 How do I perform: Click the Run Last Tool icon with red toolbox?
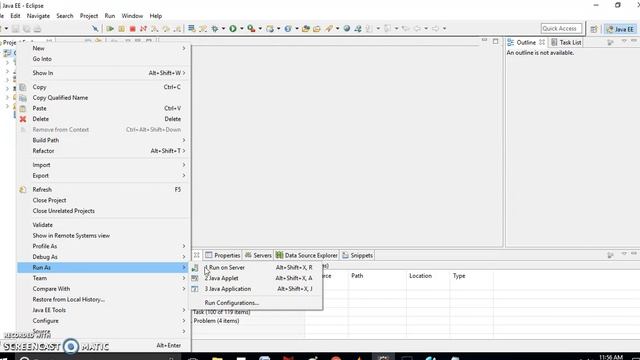coord(251,29)
